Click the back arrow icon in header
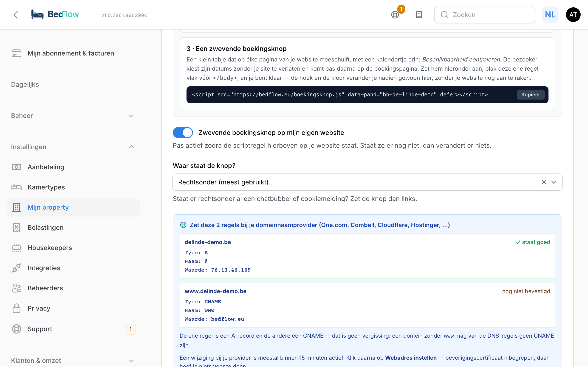This screenshot has width=588, height=367. click(x=16, y=15)
